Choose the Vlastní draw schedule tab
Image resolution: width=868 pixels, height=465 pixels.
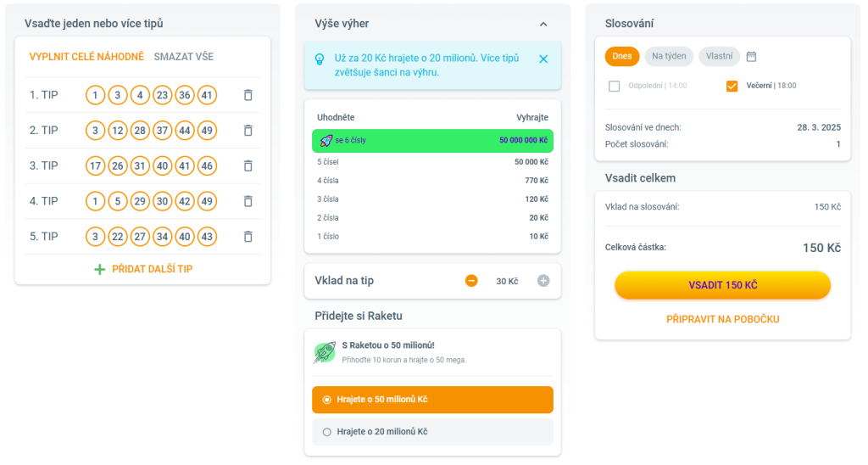(719, 57)
